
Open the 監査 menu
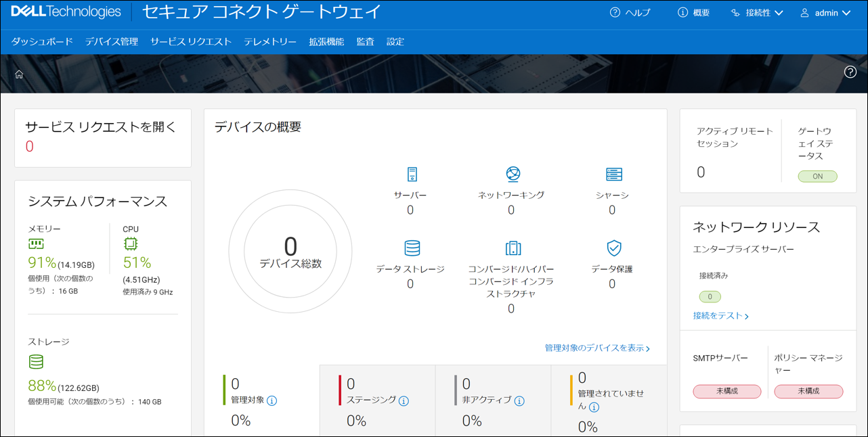pos(366,42)
